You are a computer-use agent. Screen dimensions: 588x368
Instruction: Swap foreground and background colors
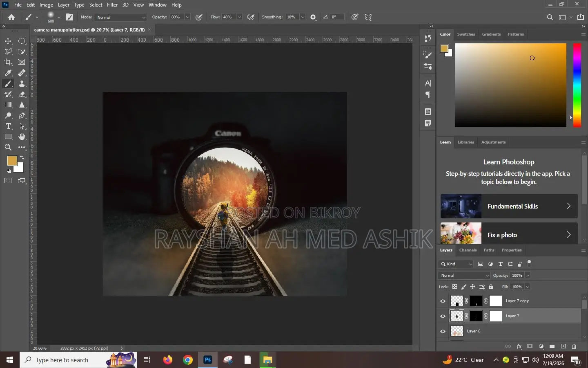(x=22, y=157)
